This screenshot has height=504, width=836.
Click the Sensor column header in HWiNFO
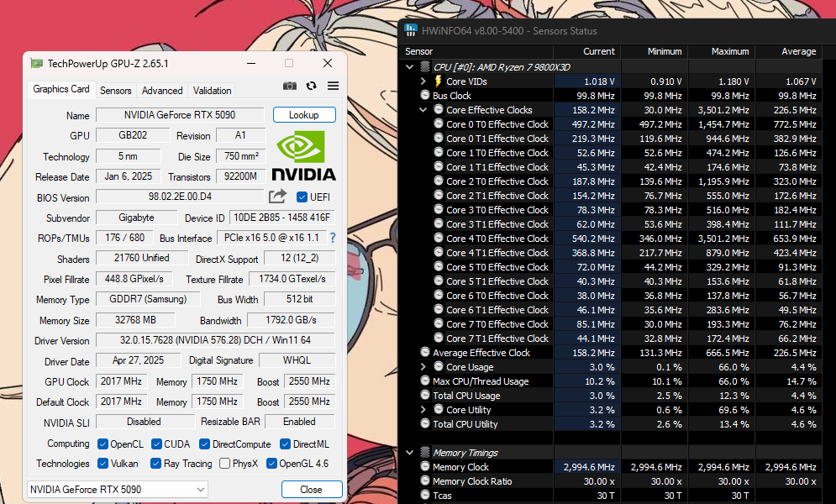[476, 51]
